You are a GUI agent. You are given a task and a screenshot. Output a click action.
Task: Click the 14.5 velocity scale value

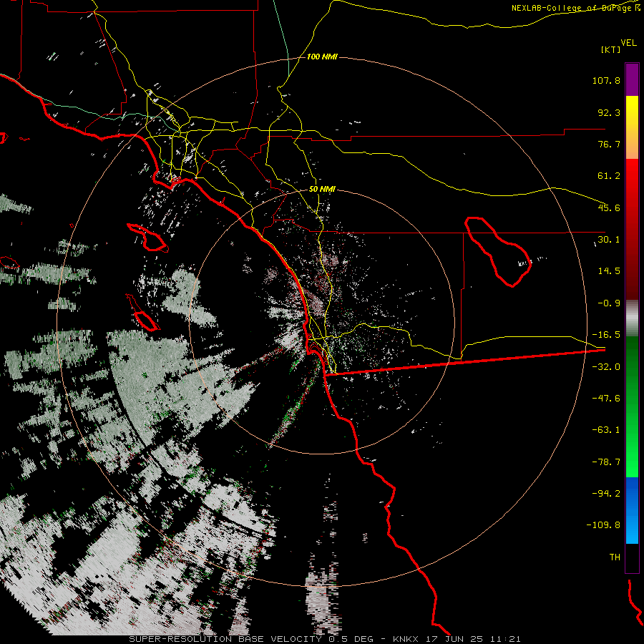click(609, 271)
